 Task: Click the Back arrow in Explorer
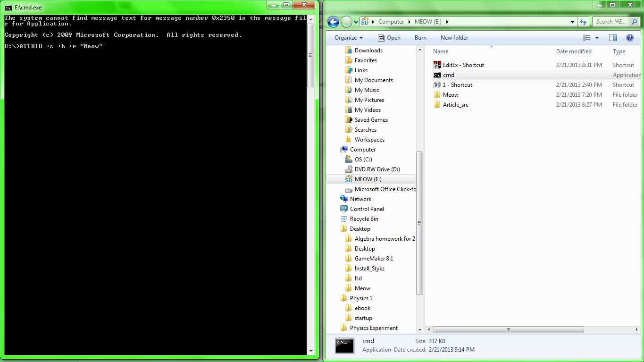point(333,22)
